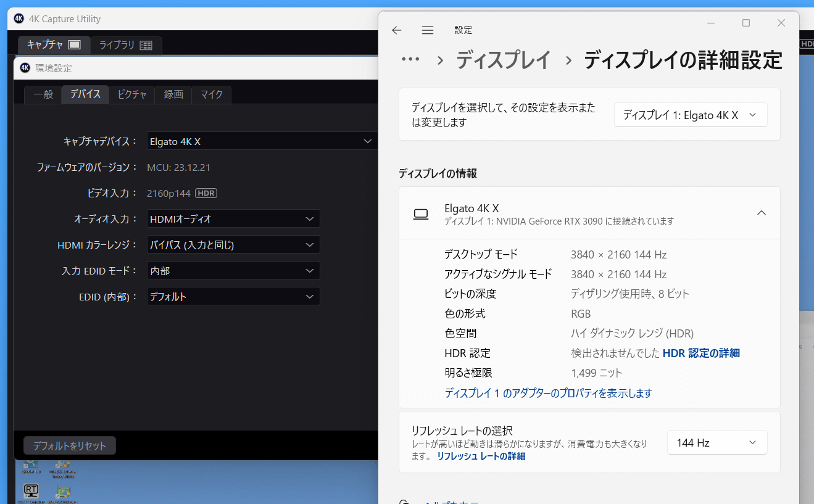Open the ディスプレイ 1: Elgato 4K X selector
The width and height of the screenshot is (814, 504).
point(691,115)
